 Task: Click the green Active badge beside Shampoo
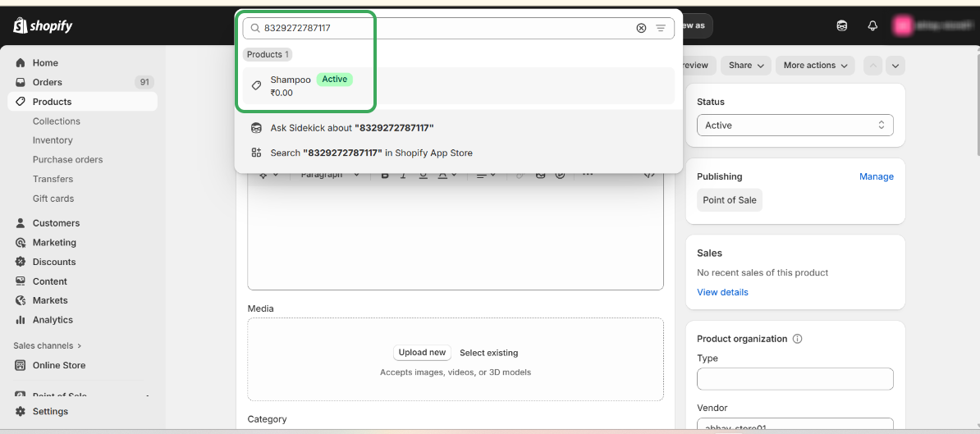[x=334, y=80]
